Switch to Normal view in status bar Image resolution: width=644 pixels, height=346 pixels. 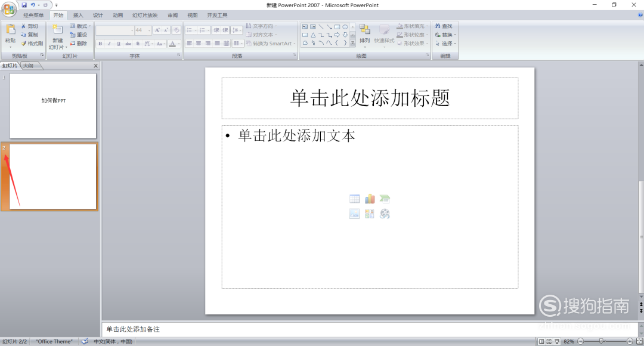pos(541,341)
